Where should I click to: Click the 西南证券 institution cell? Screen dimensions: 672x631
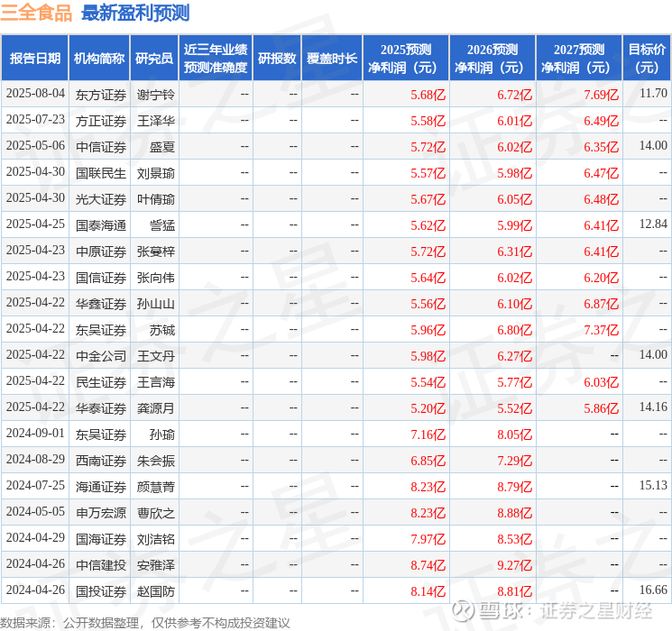tap(101, 461)
